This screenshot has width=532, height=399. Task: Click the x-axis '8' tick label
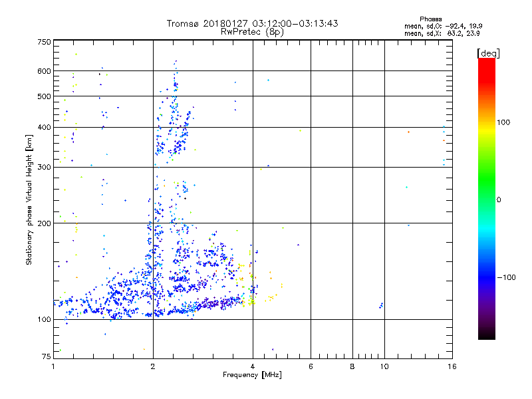tap(352, 366)
